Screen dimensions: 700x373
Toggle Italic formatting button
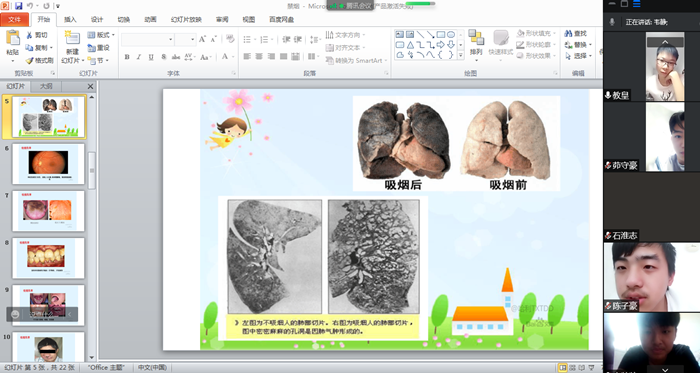pos(139,57)
